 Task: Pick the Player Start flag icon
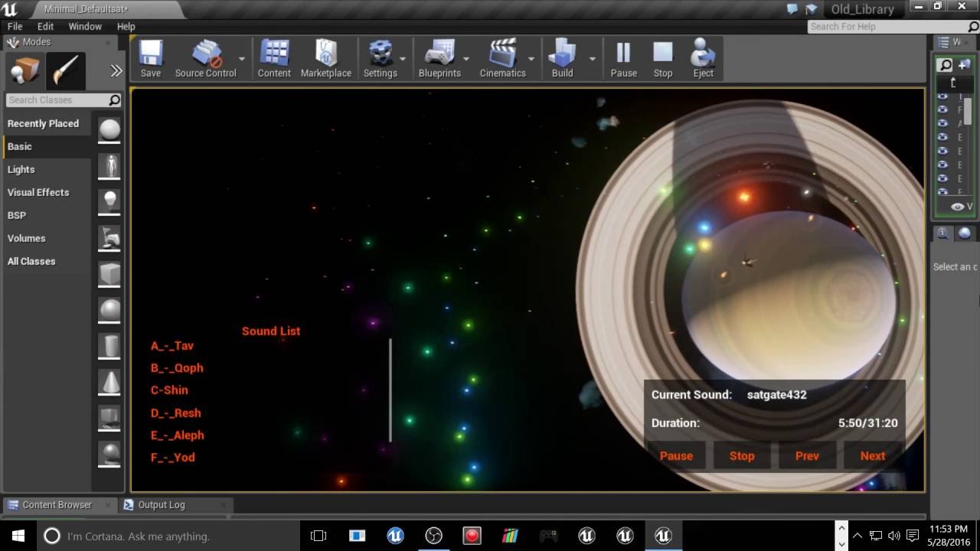pyautogui.click(x=109, y=238)
